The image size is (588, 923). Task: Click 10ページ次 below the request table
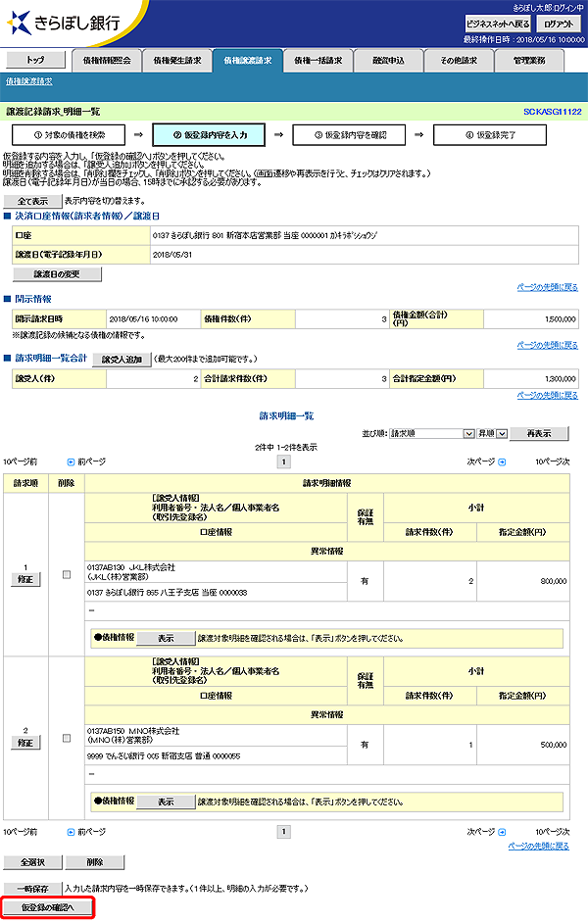(553, 832)
